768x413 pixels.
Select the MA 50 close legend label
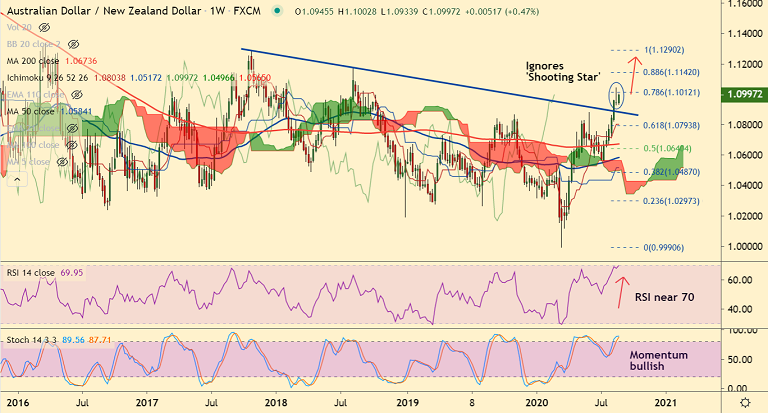point(30,111)
